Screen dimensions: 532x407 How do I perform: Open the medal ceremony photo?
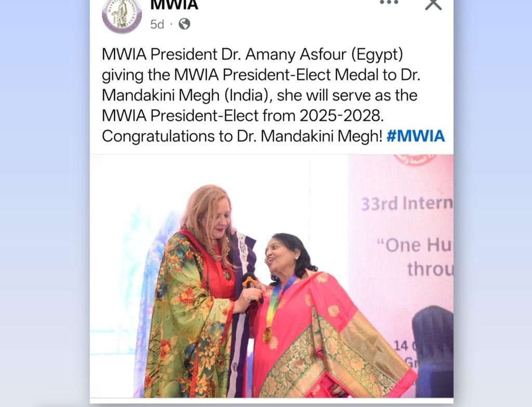pyautogui.click(x=271, y=276)
